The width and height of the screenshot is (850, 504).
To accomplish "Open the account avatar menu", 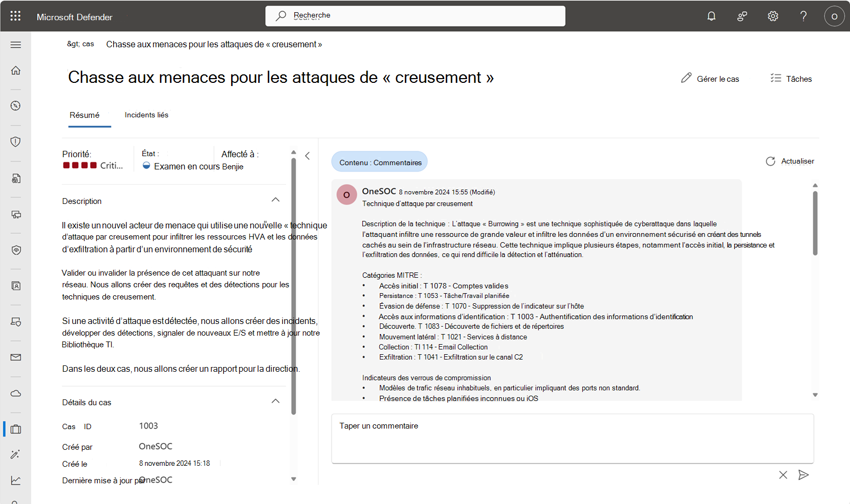I will pos(834,16).
